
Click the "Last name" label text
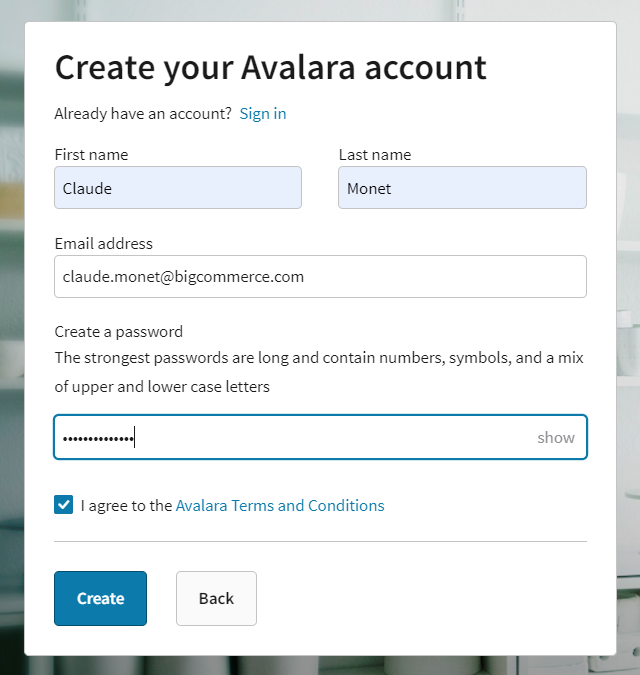(x=375, y=155)
